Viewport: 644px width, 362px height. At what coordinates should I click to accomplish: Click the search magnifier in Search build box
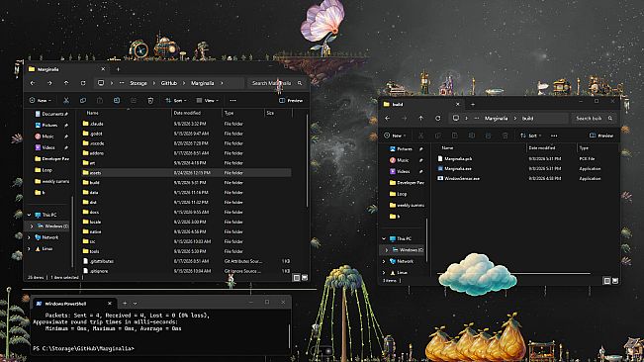[610, 119]
